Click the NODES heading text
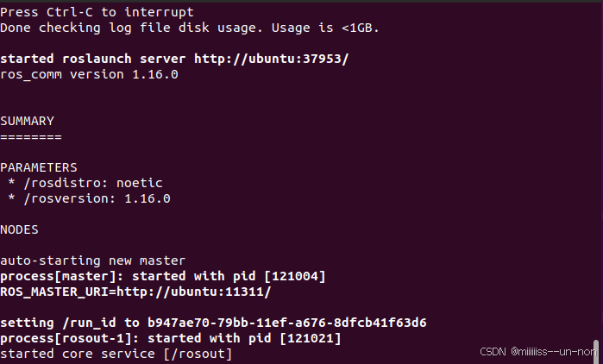The width and height of the screenshot is (603, 364). pyautogui.click(x=19, y=229)
